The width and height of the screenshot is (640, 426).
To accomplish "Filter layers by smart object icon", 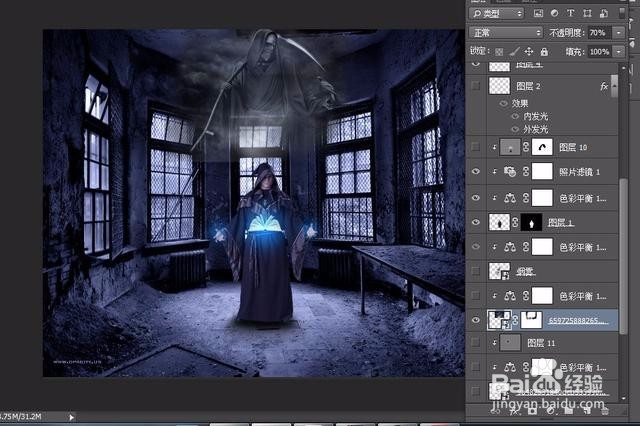I will point(604,13).
